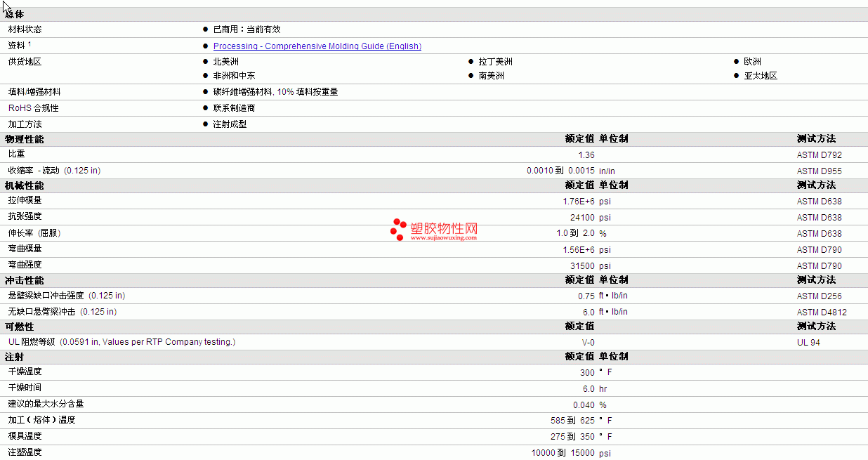868x460 pixels.
Task: Click the 机械性能 section header
Action: tap(24, 185)
